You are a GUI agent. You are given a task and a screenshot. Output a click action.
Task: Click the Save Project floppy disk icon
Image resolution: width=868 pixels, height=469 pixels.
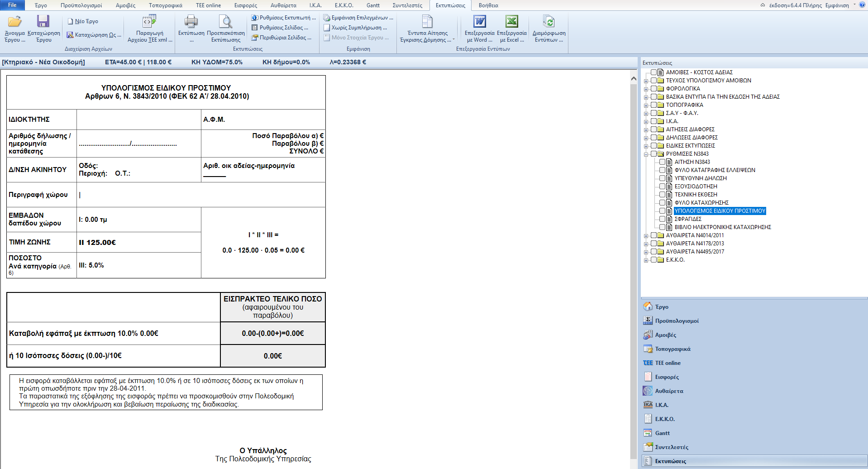click(x=43, y=21)
